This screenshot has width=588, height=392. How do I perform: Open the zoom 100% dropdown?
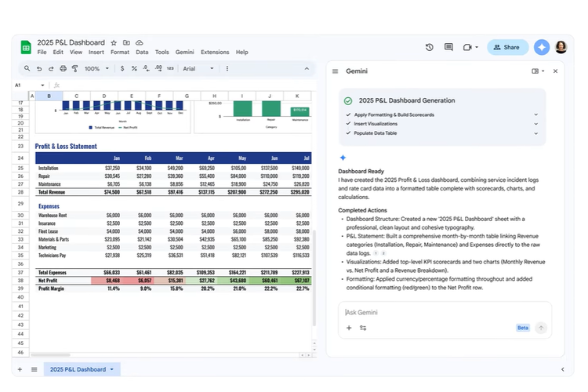(96, 69)
